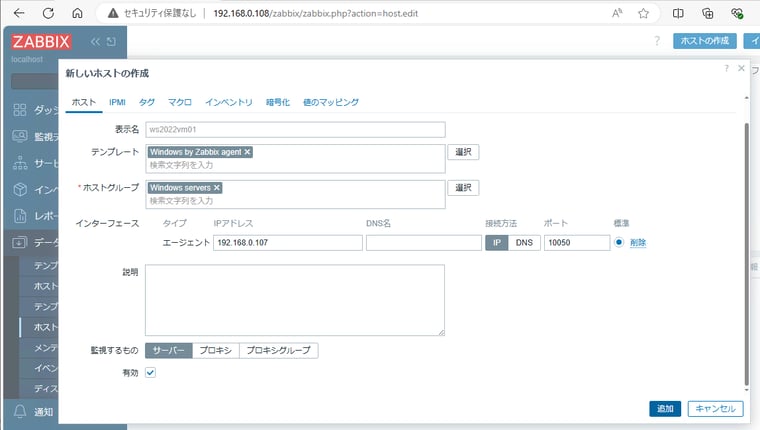Open Services icon in sidebar
Screen dimensions: 760x430
pos(20,163)
